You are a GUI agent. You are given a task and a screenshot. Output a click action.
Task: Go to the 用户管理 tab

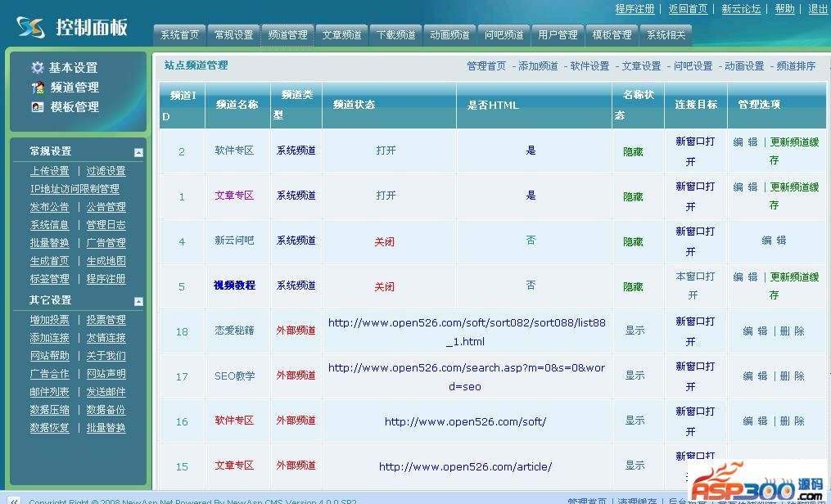[x=558, y=35]
